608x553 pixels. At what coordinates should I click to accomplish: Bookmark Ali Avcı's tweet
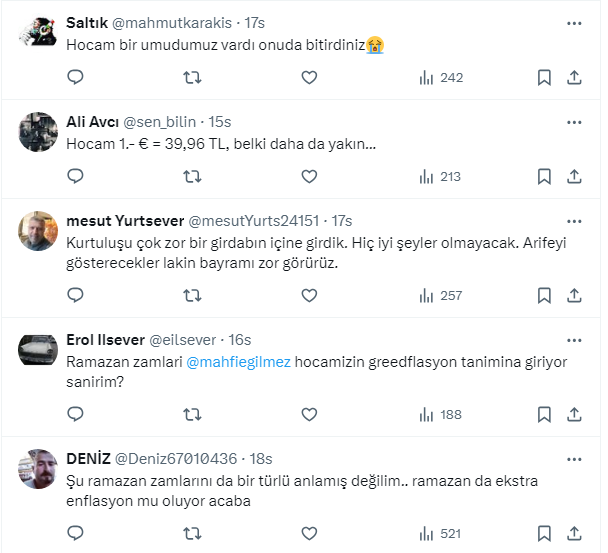click(x=544, y=176)
